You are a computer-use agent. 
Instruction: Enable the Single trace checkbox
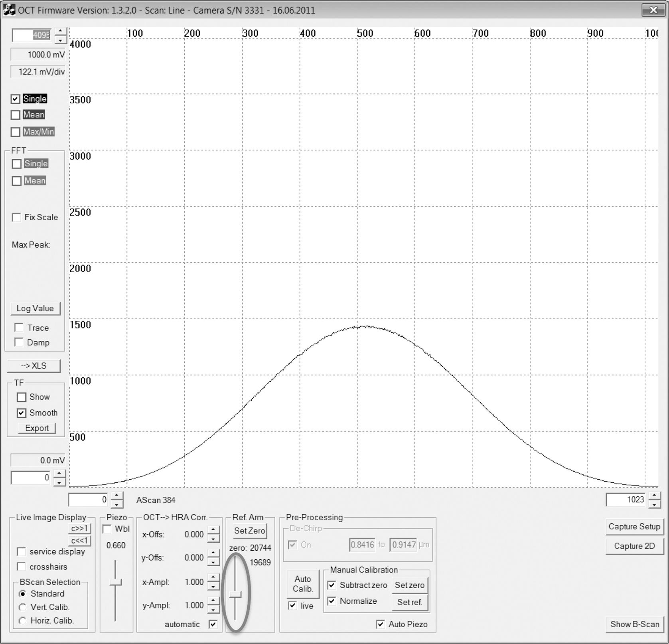(16, 99)
